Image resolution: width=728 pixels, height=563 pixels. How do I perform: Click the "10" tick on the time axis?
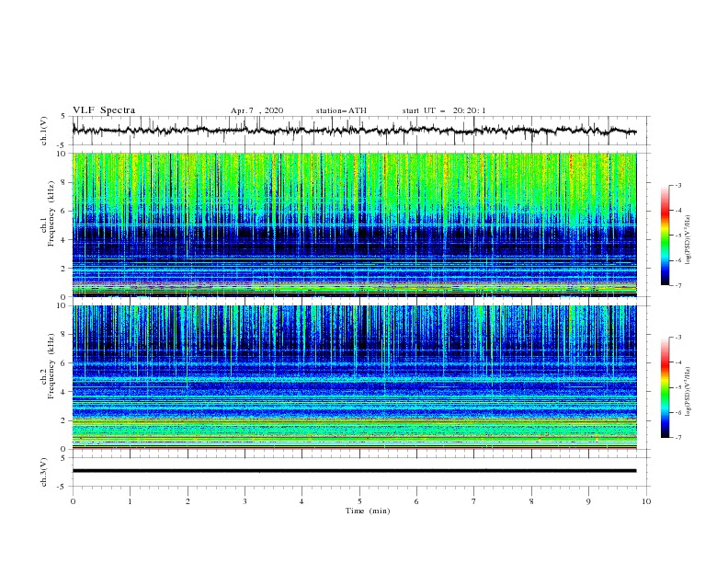646,501
